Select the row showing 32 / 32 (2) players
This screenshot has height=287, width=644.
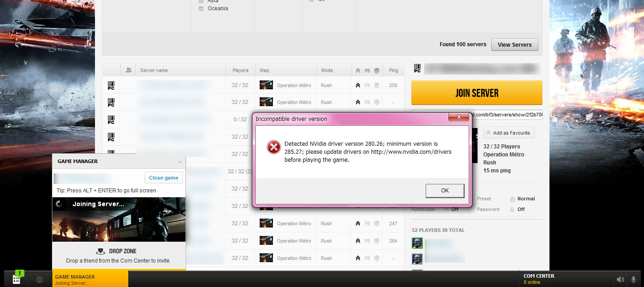coord(254,171)
